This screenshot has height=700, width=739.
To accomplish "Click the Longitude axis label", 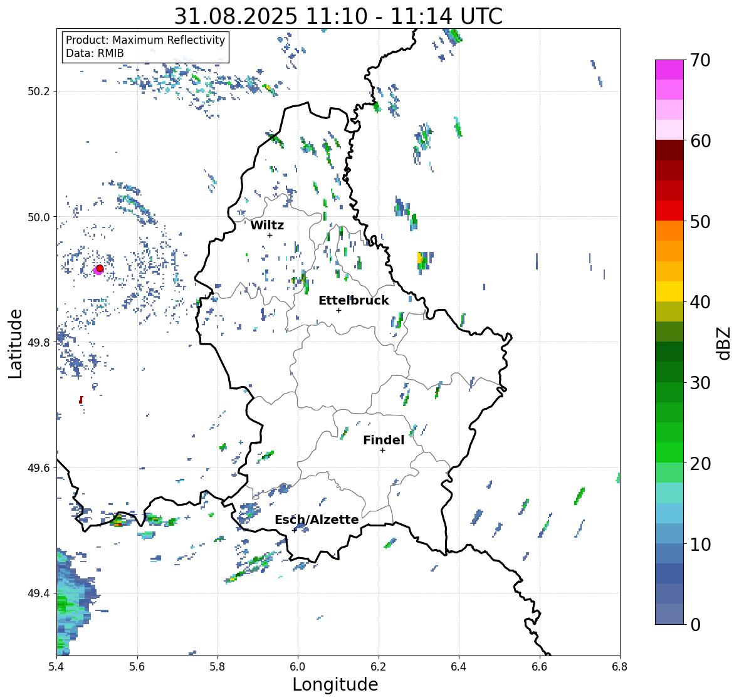I will pos(335,684).
